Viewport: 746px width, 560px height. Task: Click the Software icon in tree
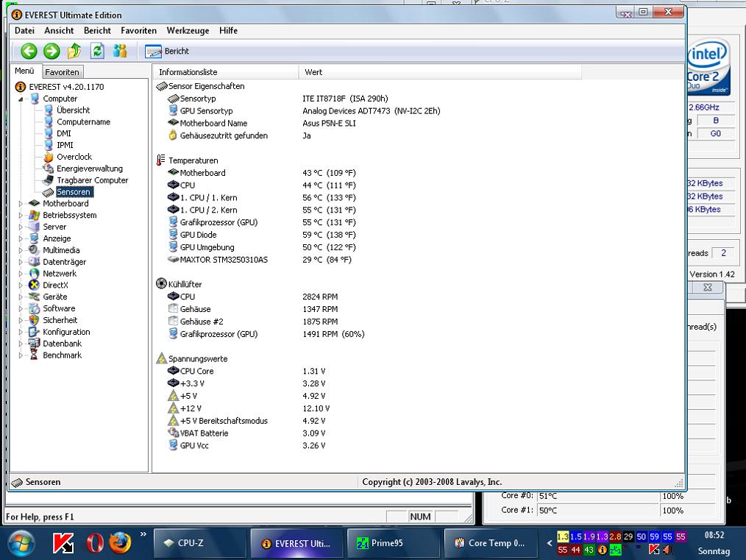(x=34, y=308)
